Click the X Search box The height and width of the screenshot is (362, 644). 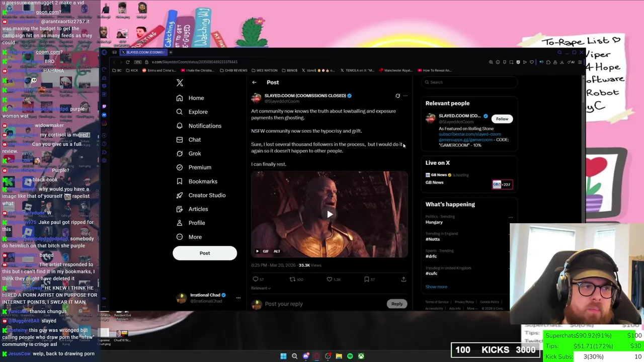point(469,82)
